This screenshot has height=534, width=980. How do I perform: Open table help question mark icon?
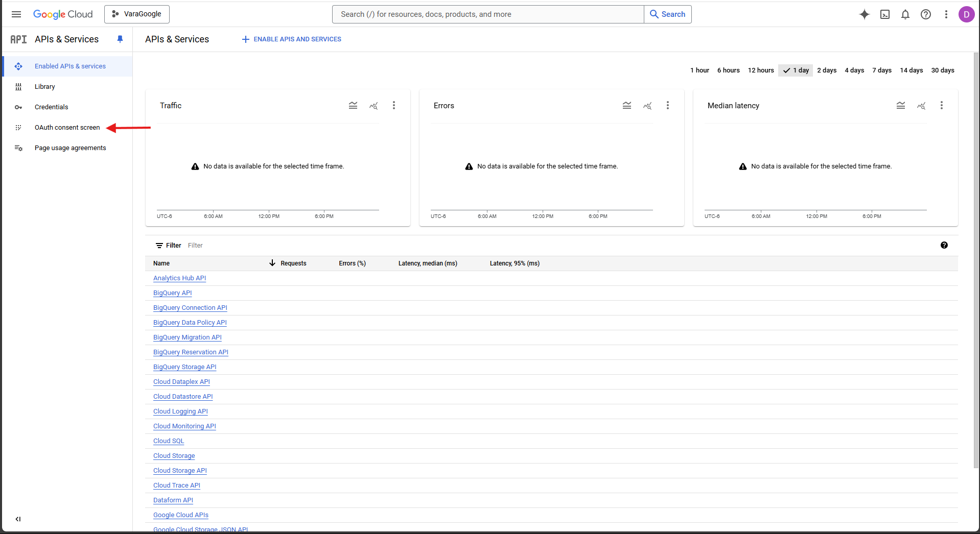coord(944,246)
